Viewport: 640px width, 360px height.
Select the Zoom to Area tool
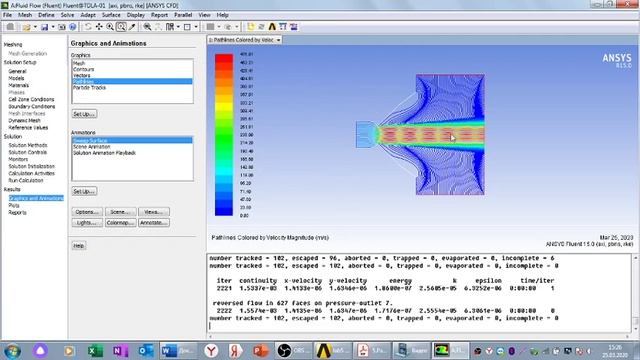[x=121, y=27]
